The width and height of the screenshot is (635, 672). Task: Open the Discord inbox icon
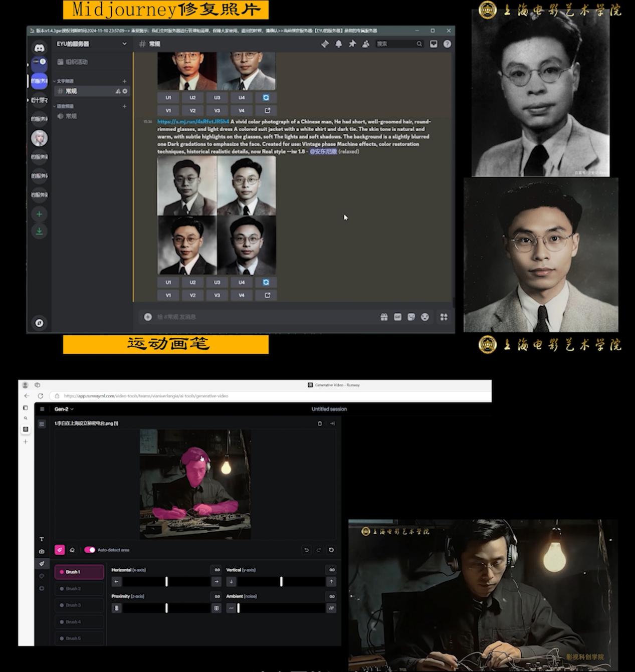(434, 44)
